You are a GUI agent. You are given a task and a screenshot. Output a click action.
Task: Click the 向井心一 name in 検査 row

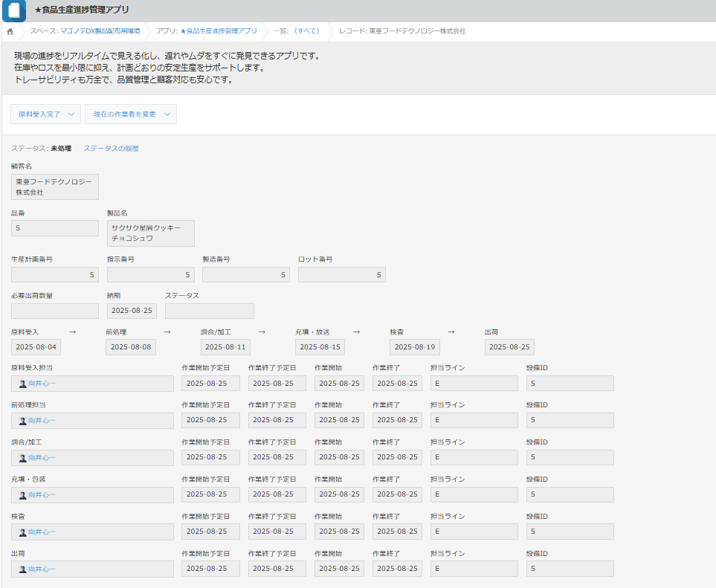tap(42, 532)
